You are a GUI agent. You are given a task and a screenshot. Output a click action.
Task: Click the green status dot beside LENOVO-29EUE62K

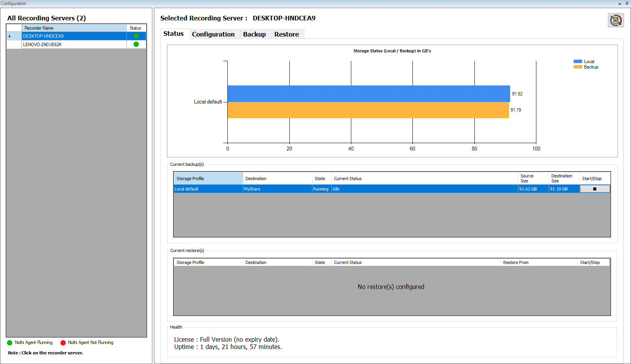tap(136, 44)
